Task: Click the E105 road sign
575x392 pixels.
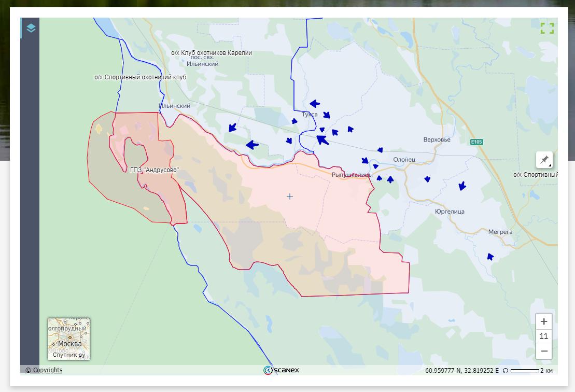Action: 476,142
